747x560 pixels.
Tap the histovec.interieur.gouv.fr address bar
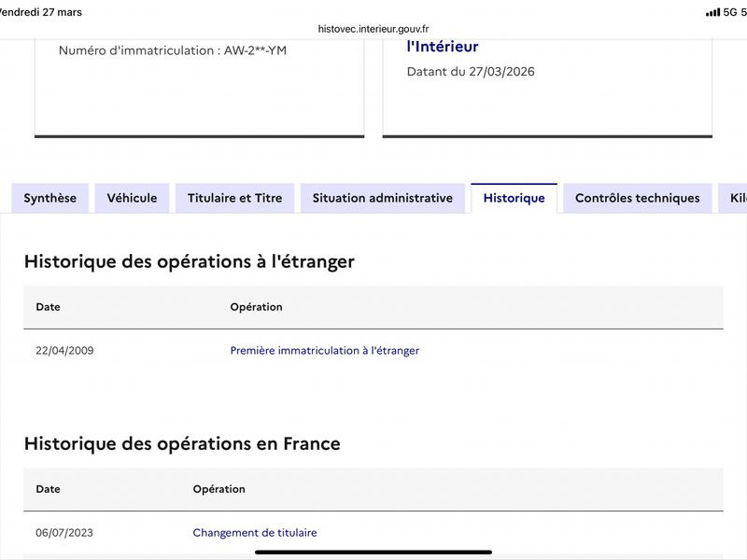tap(373, 29)
